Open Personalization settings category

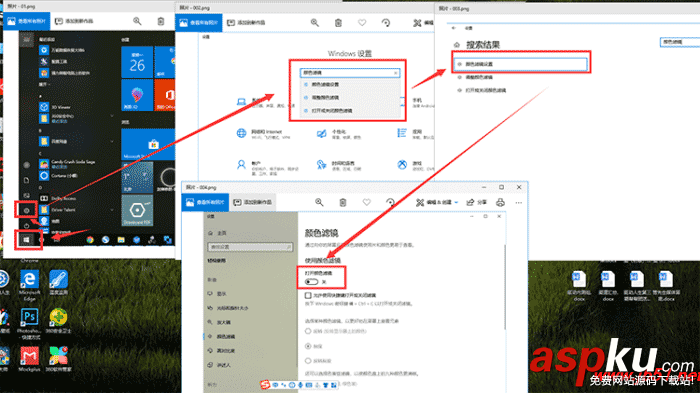(x=339, y=134)
